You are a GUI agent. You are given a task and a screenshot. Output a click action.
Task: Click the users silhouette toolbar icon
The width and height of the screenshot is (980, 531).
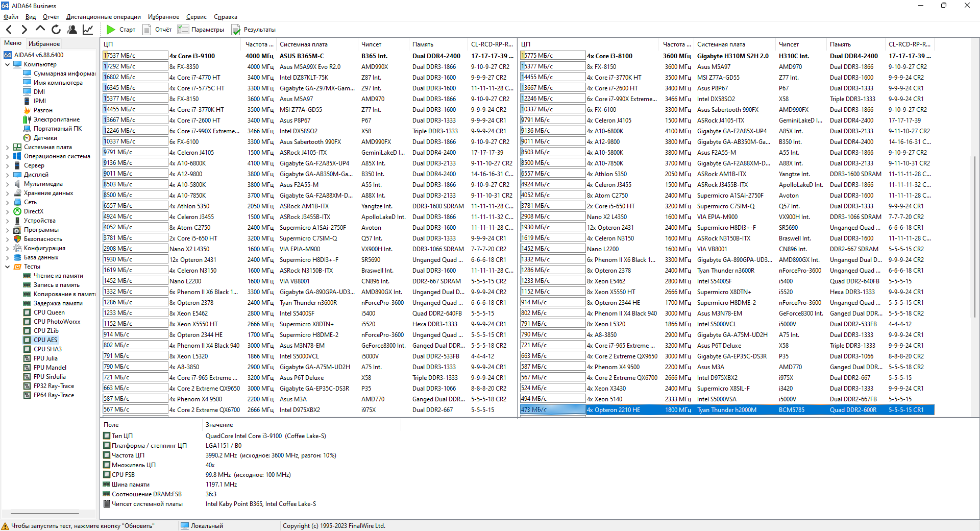72,30
